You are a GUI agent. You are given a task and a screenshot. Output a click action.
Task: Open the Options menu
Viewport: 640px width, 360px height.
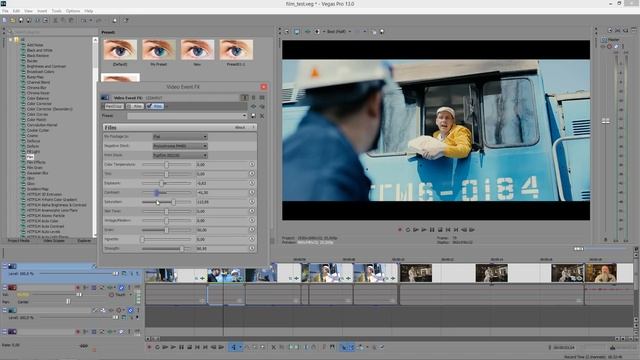(x=73, y=11)
